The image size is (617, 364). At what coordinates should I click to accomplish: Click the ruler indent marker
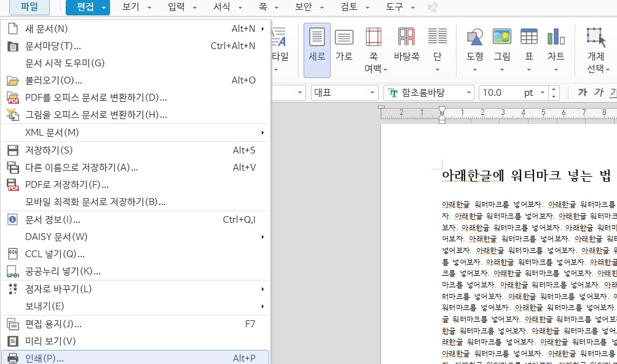coord(442,114)
